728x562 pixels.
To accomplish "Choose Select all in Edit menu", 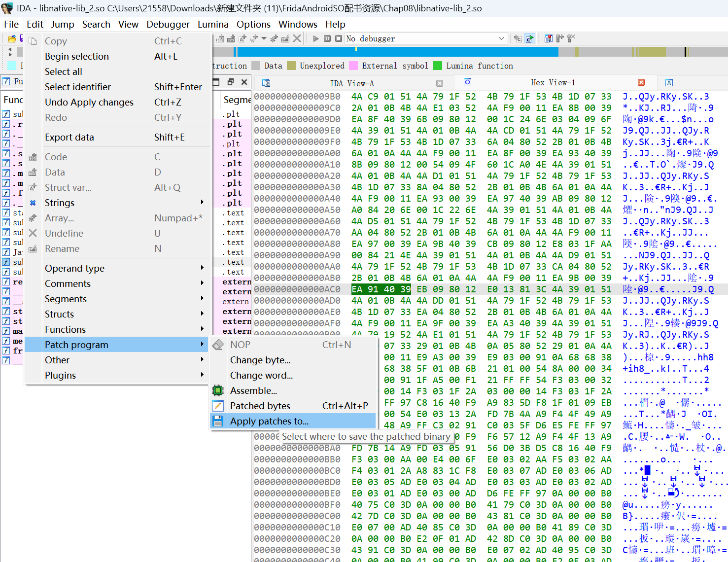I will (118, 71).
